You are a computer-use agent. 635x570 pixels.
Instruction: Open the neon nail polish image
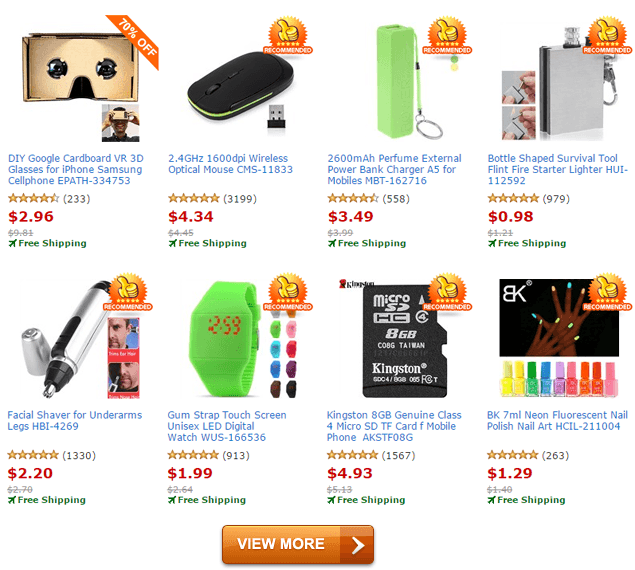[x=560, y=338]
